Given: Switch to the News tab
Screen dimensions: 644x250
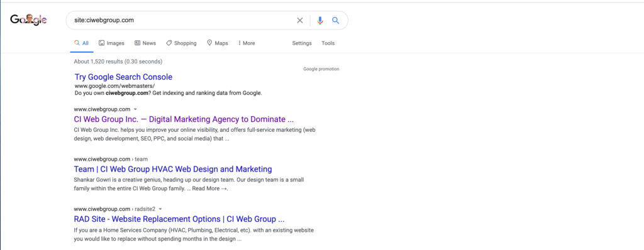Looking at the screenshot, I should (x=145, y=43).
